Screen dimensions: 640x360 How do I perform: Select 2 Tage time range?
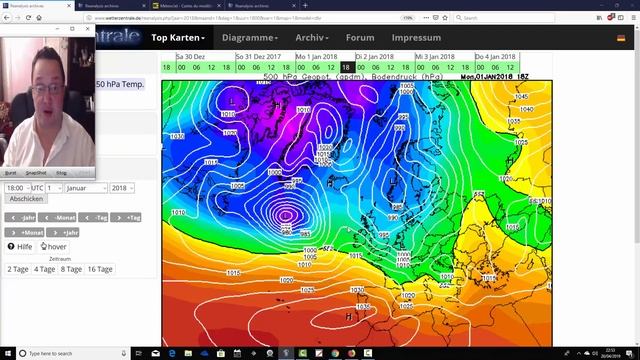tap(18, 269)
